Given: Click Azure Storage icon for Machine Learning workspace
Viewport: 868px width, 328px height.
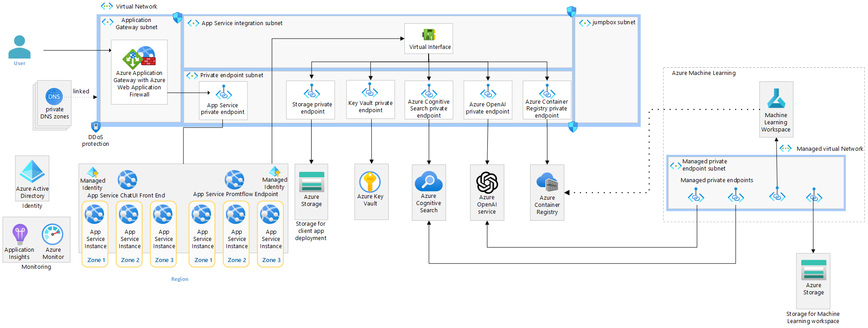Looking at the screenshot, I should pyautogui.click(x=814, y=271).
